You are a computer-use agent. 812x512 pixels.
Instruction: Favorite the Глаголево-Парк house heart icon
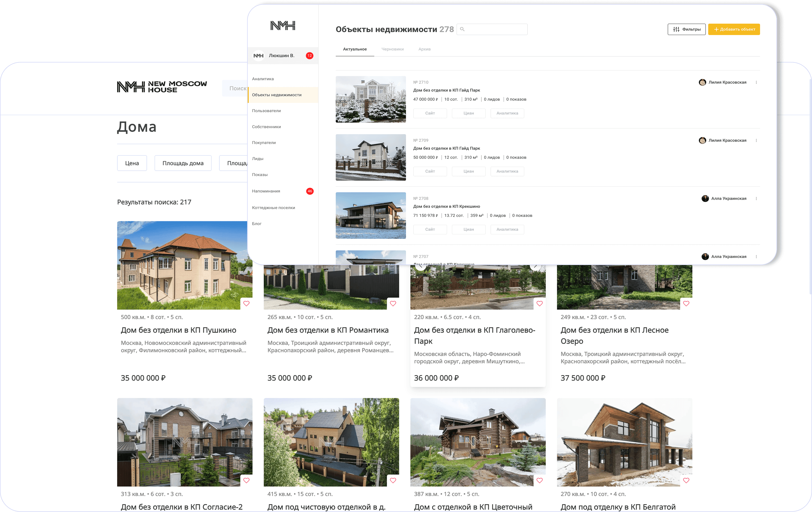click(x=539, y=304)
